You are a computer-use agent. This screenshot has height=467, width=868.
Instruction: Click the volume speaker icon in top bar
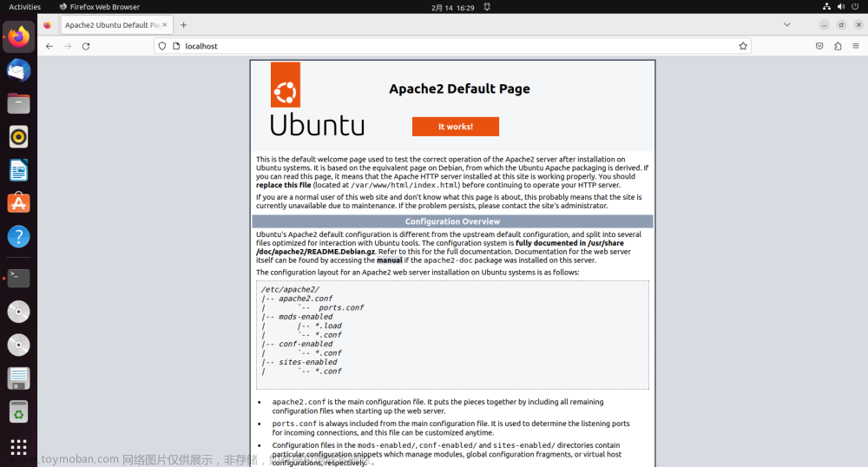841,7
